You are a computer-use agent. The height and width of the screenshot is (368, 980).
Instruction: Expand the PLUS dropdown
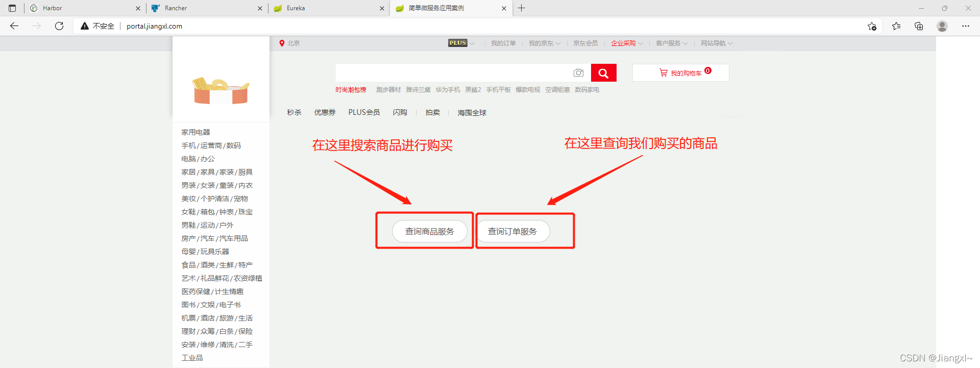461,43
